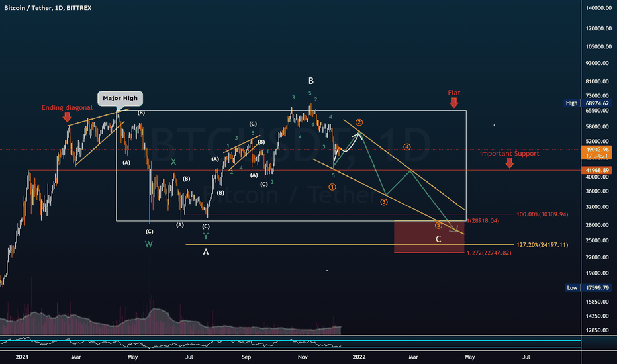Click the red target zone rectangle containing C
Viewport: 617px width, 364px height.
(x=429, y=236)
